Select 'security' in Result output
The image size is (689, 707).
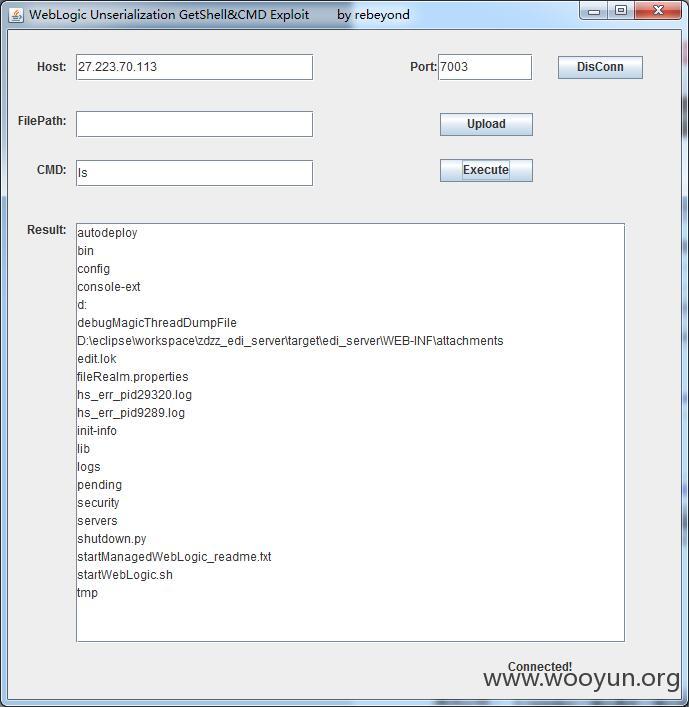[98, 503]
